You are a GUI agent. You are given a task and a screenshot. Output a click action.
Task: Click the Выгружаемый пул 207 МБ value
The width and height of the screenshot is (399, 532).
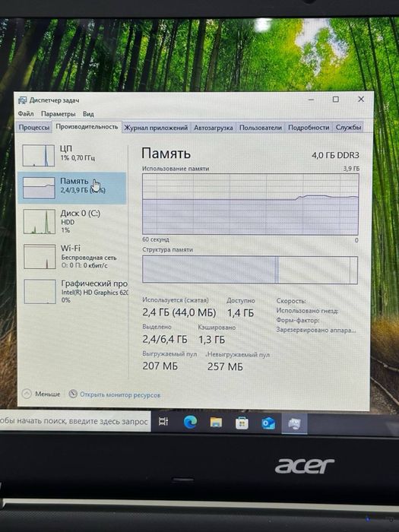click(160, 366)
